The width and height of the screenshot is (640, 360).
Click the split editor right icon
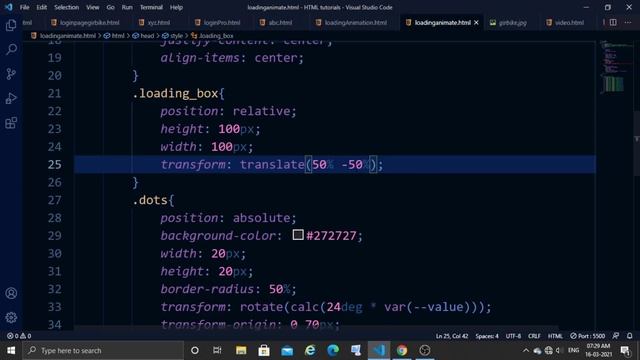613,22
